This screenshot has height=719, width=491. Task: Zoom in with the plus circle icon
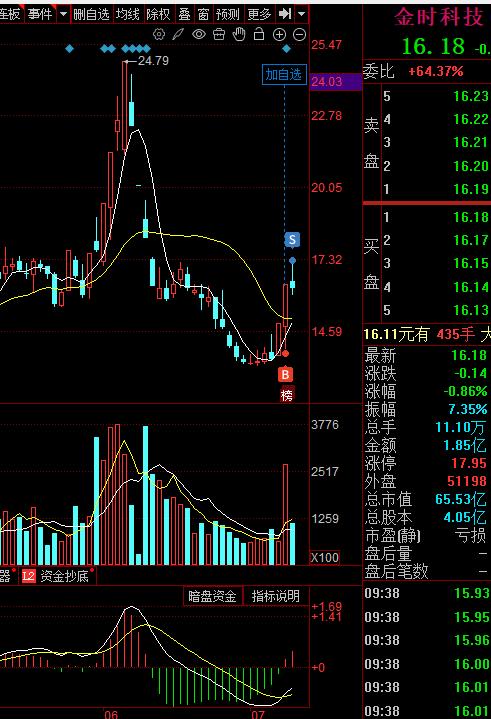click(x=279, y=34)
